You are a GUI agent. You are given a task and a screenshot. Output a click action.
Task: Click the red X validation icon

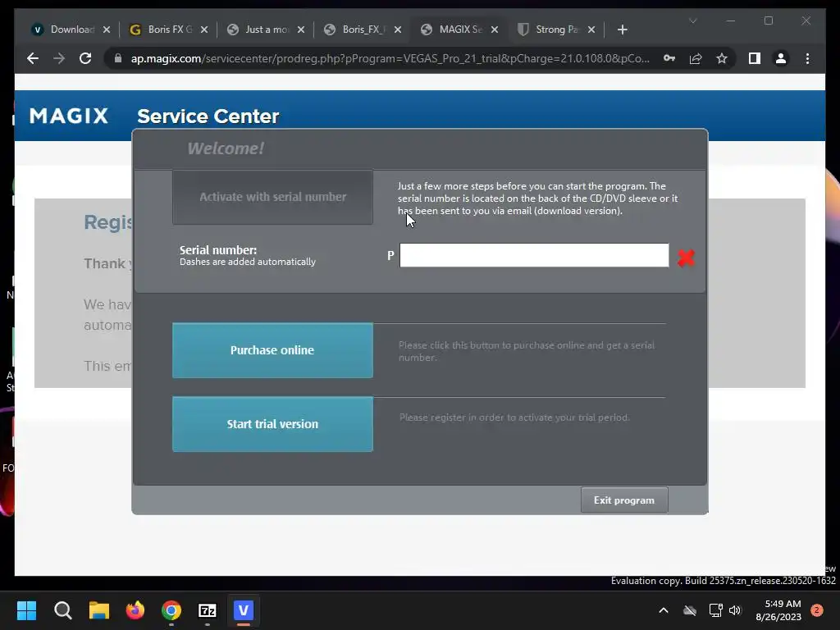[686, 258]
